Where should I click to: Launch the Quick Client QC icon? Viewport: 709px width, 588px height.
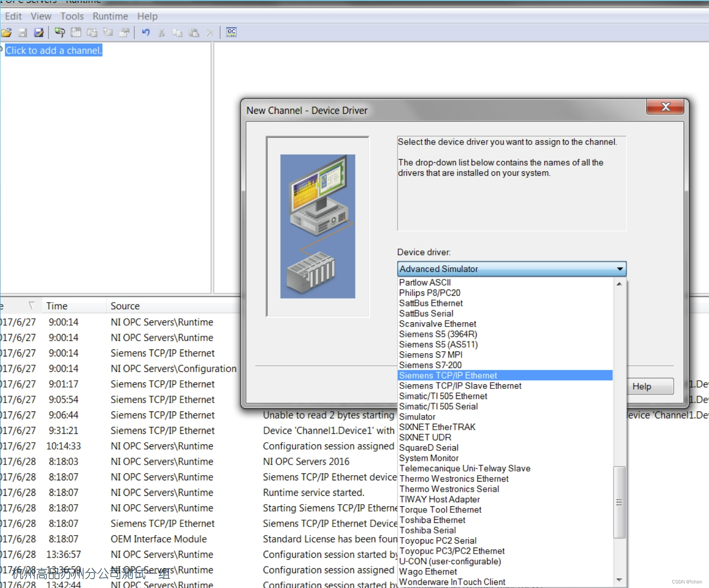pyautogui.click(x=232, y=33)
